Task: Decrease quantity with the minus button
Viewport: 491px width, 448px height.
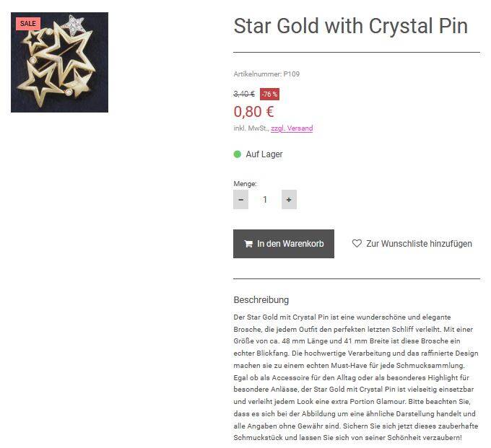Action: (x=241, y=199)
